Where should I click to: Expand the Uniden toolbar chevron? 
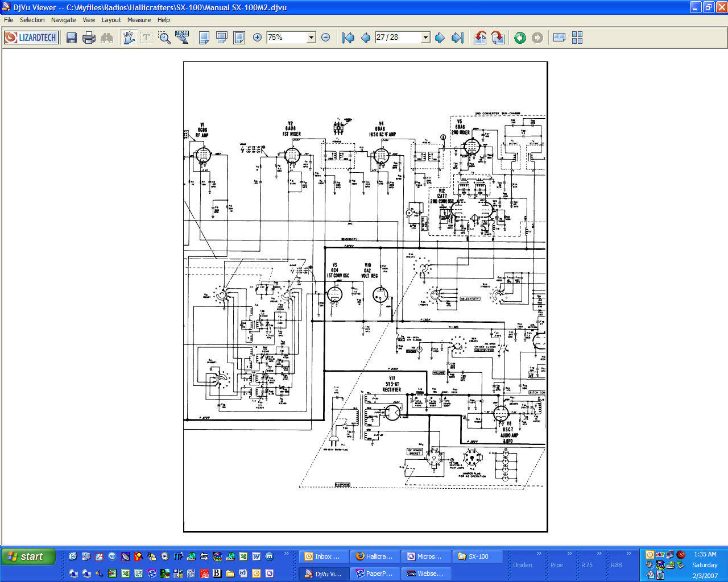click(539, 553)
